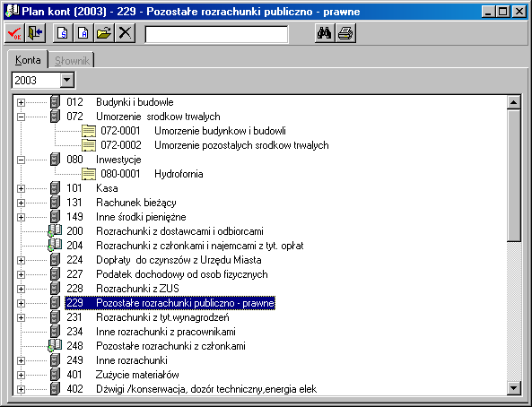The image size is (532, 407).
Task: Select 072-0002 Umorzenie pozostalych srodkow trwalych
Action: [214, 145]
